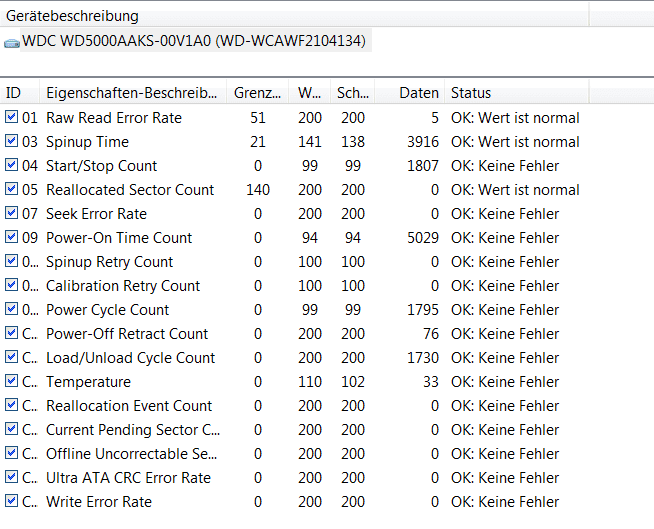Click threshold value 51 for Raw Read Error Rate
This screenshot has width=654, height=529.
(258, 118)
